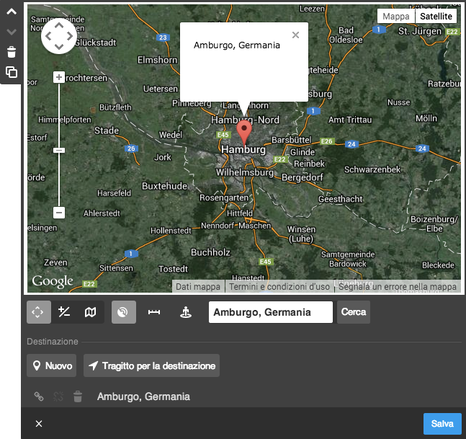Adjust the map zoom slider handle

coord(59,150)
